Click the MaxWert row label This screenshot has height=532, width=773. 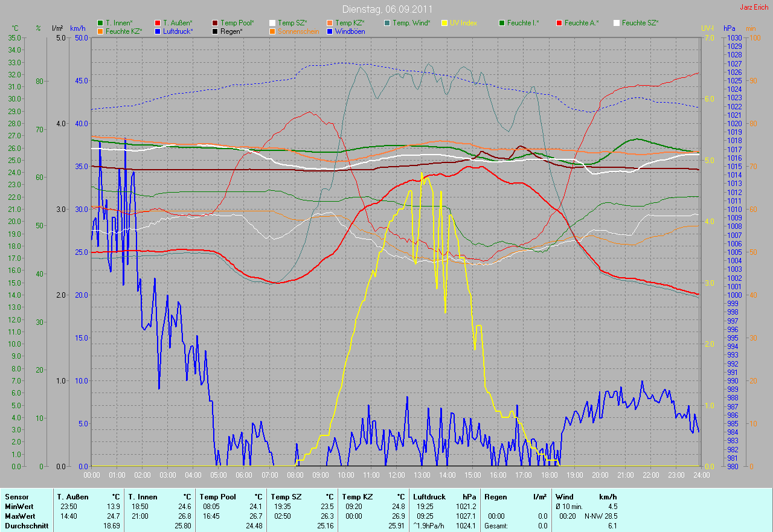(x=19, y=516)
